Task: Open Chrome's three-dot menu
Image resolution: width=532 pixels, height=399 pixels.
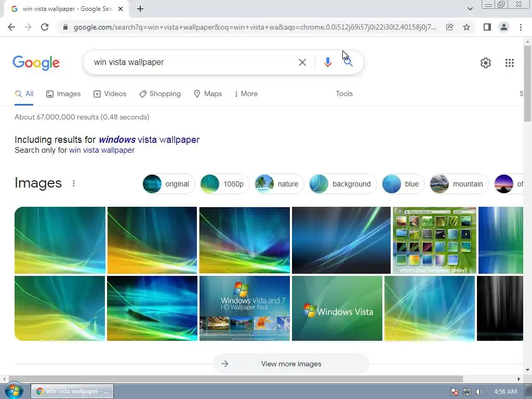Action: 521,27
